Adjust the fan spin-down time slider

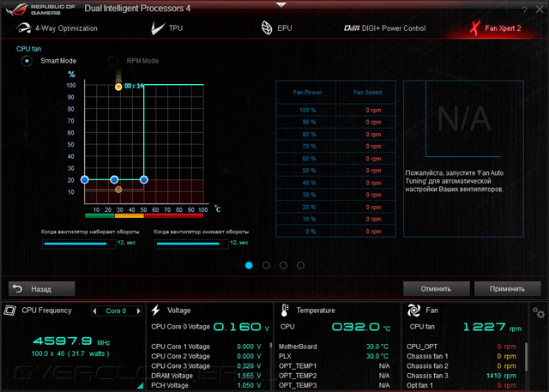pyautogui.click(x=191, y=244)
